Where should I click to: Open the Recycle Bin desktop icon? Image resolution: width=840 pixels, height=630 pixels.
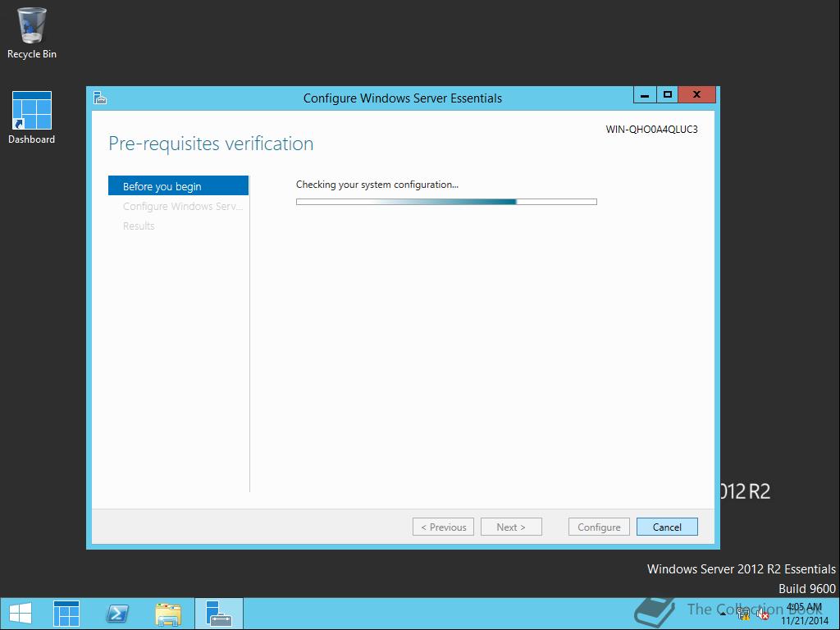[32, 33]
